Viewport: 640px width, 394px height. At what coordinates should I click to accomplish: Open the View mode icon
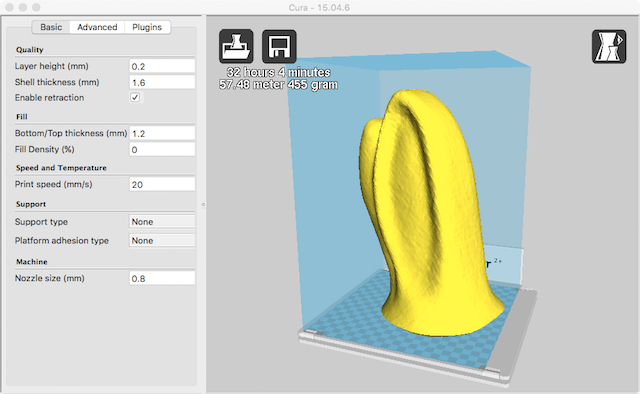tap(609, 46)
